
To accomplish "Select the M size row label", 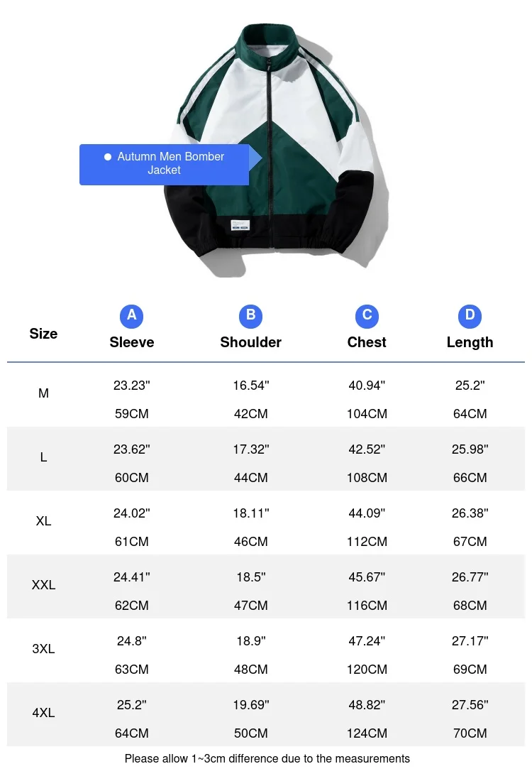I will coord(43,393).
